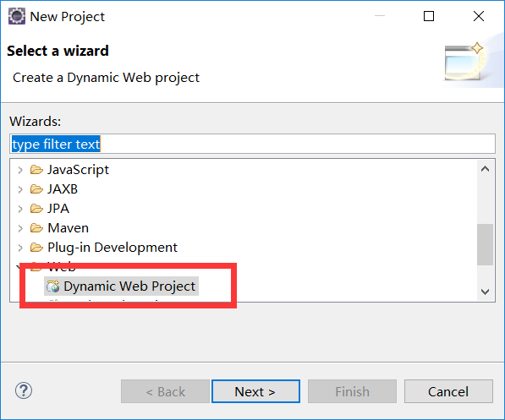Viewport: 505px width, 420px height.
Task: Expand the JPA category
Action: 20,209
